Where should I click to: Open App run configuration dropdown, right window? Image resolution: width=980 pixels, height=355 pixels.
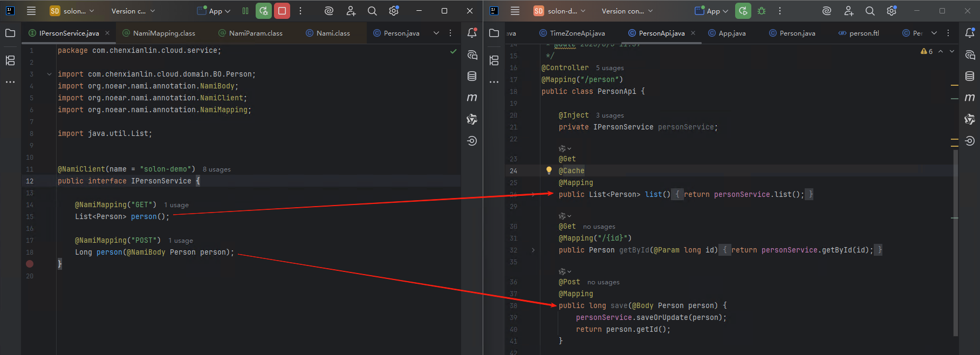pyautogui.click(x=712, y=11)
